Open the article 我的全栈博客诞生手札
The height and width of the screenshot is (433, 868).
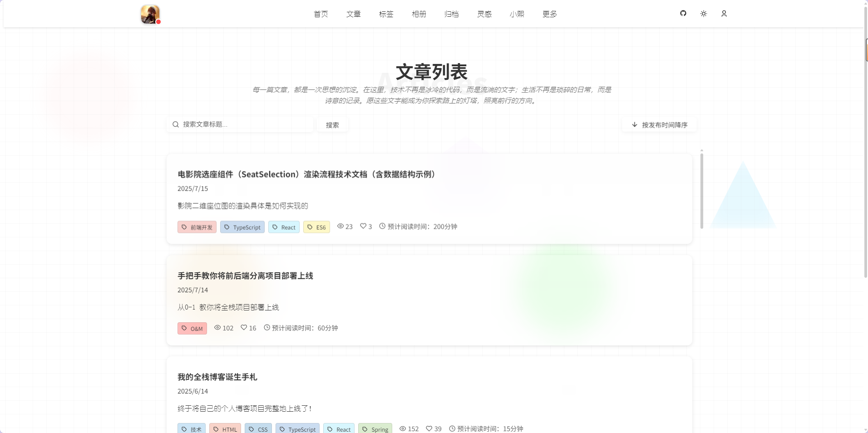217,377
